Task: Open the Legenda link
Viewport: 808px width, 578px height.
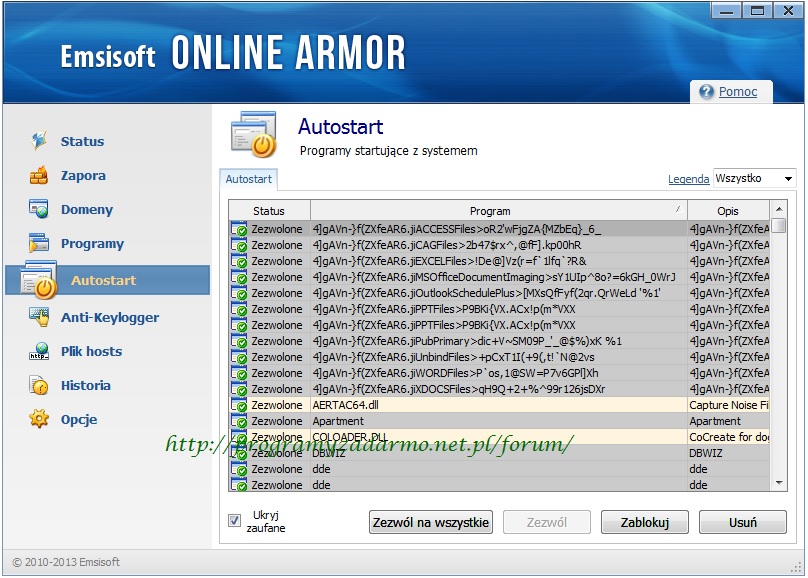Action: coord(688,179)
